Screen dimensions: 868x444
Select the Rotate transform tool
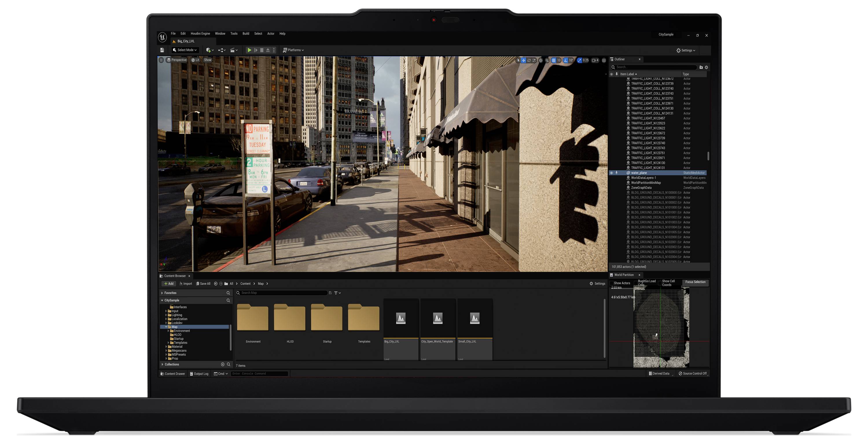click(x=529, y=61)
